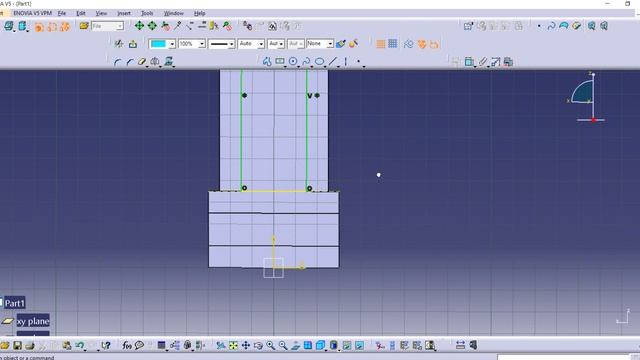640x360 pixels.
Task: Click the cyan color swatch in properties toolbar
Action: click(x=158, y=44)
